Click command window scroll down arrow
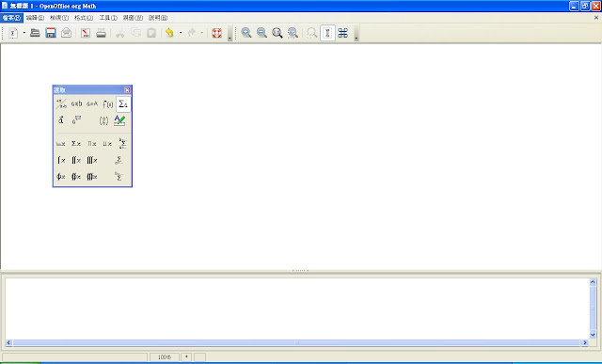Viewport: 602px width, 364px height. point(593,335)
